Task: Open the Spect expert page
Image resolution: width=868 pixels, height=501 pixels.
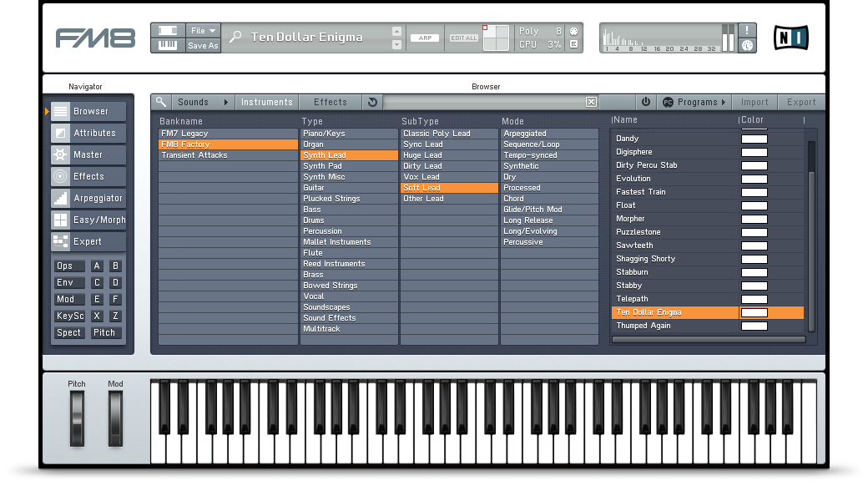Action: (x=69, y=332)
